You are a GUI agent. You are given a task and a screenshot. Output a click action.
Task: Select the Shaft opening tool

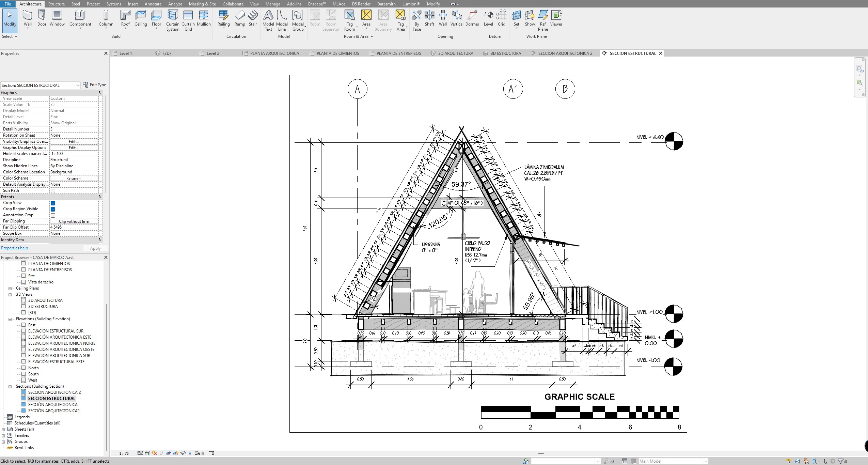[x=429, y=19]
